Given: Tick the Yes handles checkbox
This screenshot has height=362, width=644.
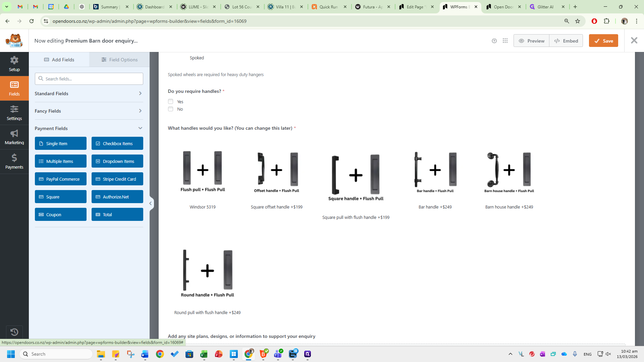Looking at the screenshot, I should 170,102.
